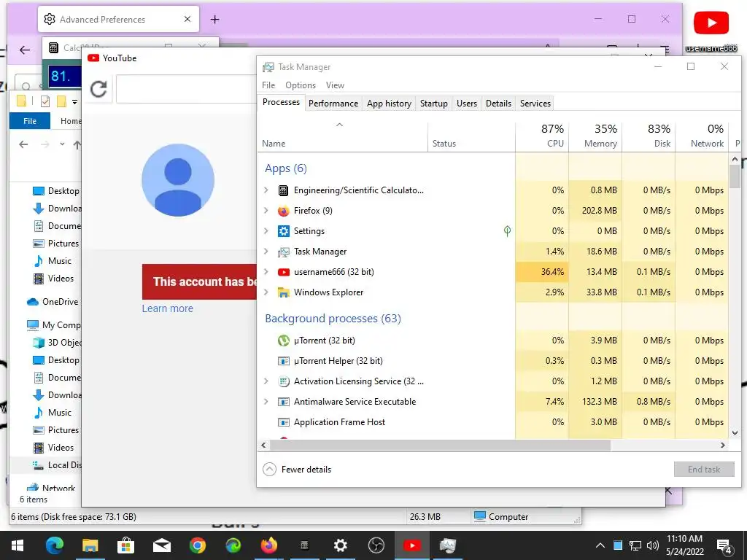This screenshot has width=747, height=560.
Task: Open Firefox from the taskbar
Action: point(268,545)
